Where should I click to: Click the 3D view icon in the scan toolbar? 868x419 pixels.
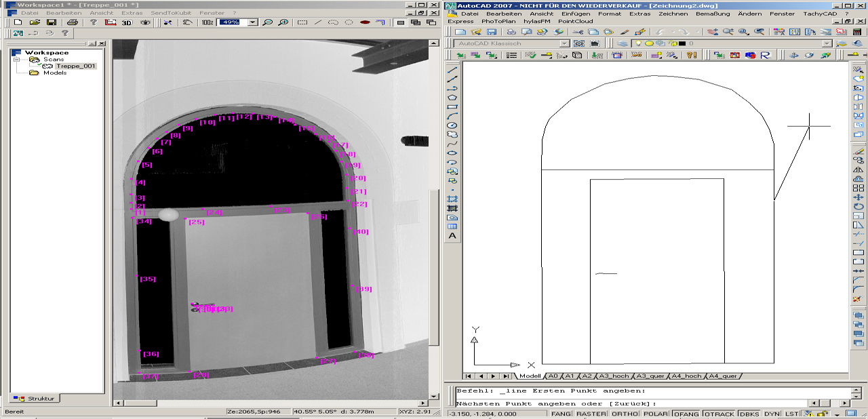(x=127, y=22)
